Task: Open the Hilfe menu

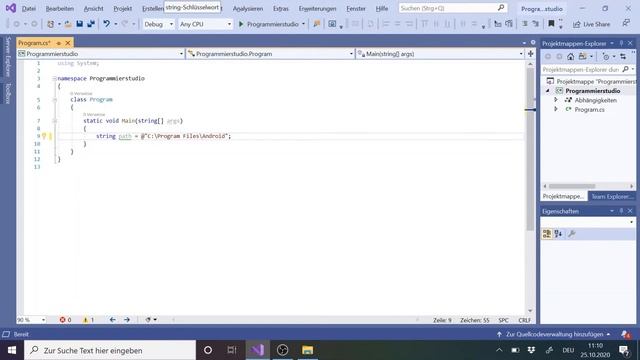Action: [382, 8]
